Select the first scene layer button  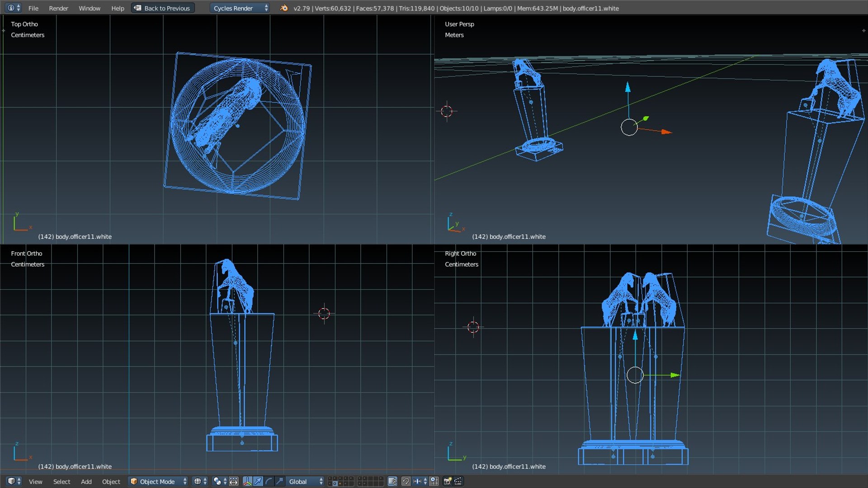(x=330, y=478)
